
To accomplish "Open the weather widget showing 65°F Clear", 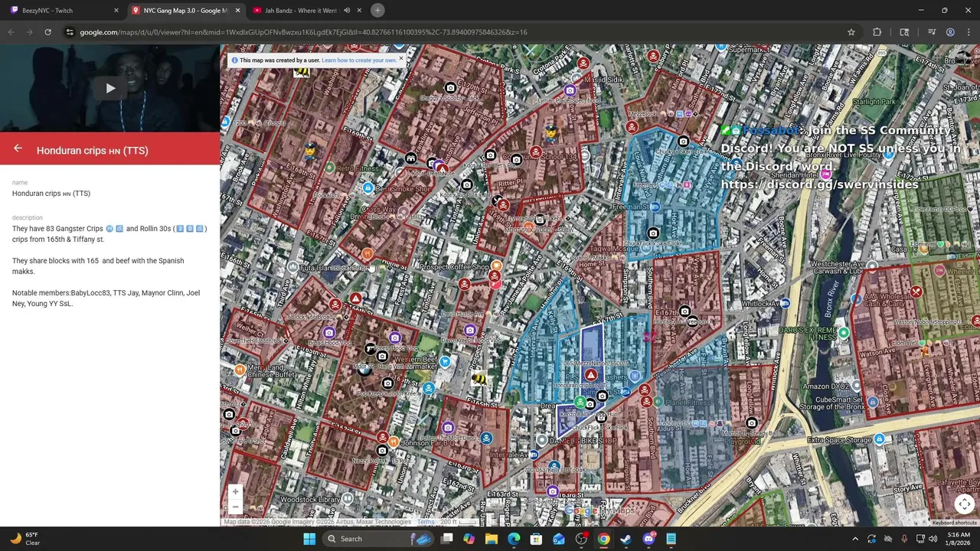I will click(x=27, y=539).
